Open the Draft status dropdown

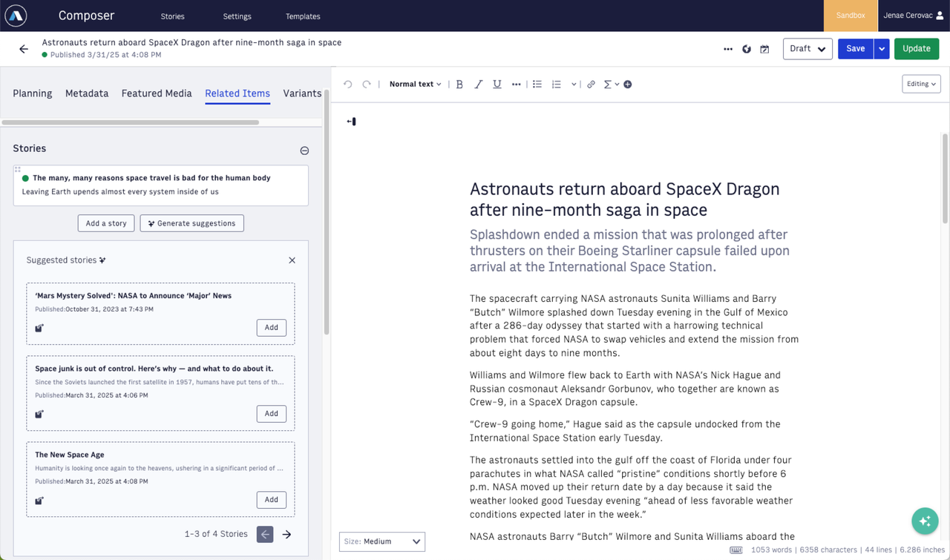[807, 49]
